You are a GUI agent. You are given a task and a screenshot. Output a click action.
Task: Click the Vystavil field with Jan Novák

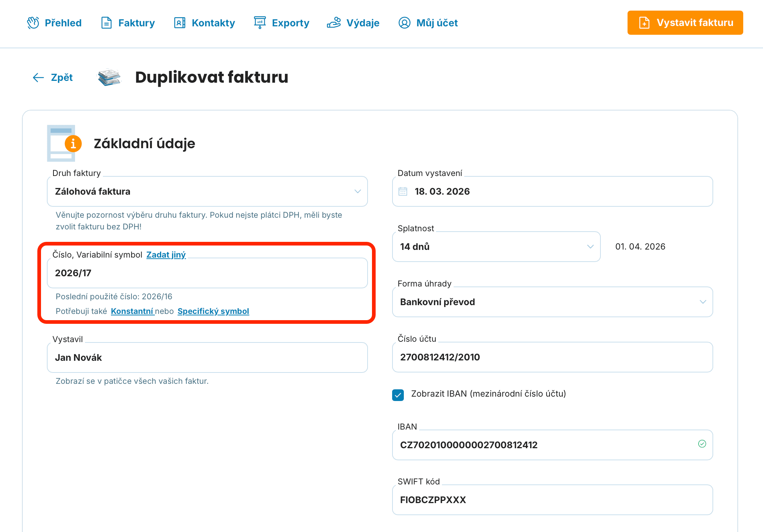tap(207, 357)
